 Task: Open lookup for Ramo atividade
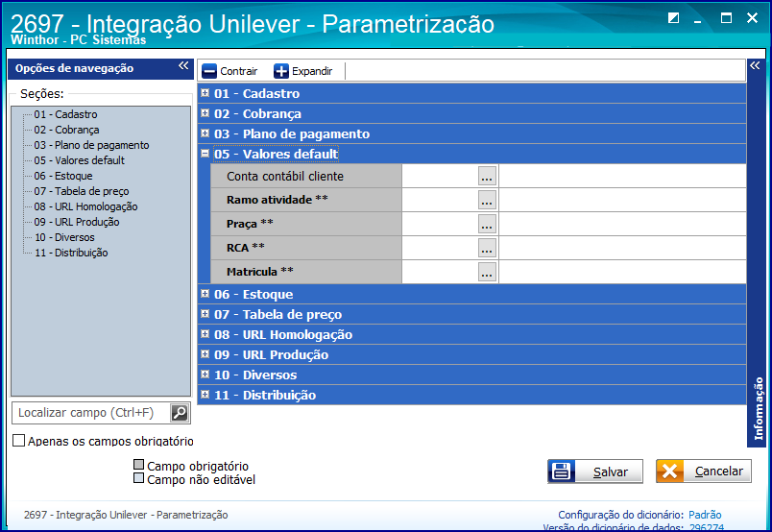487,200
